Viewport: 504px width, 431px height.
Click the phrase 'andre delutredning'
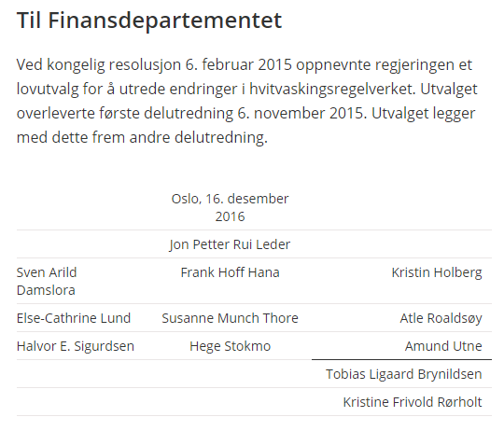pyautogui.click(x=198, y=137)
